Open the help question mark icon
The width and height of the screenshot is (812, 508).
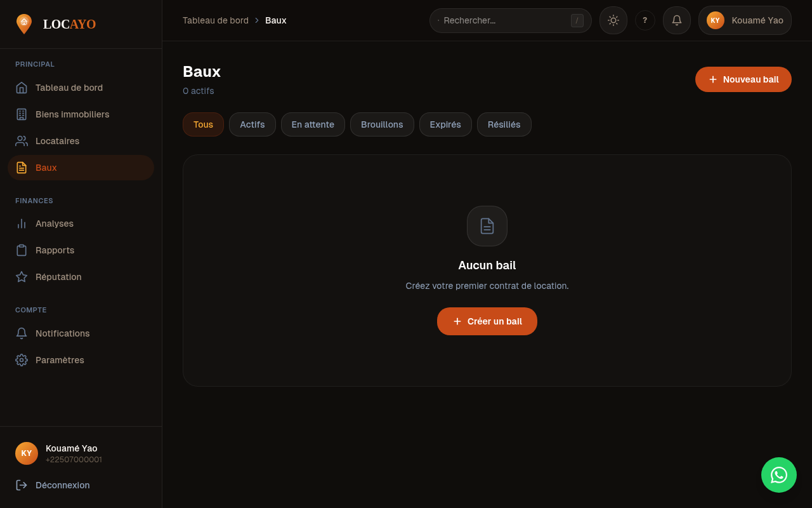coord(645,20)
